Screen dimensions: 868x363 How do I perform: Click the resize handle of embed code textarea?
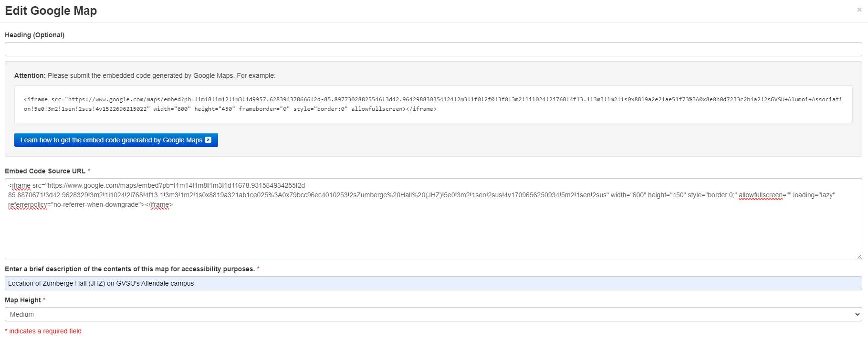[x=859, y=256]
